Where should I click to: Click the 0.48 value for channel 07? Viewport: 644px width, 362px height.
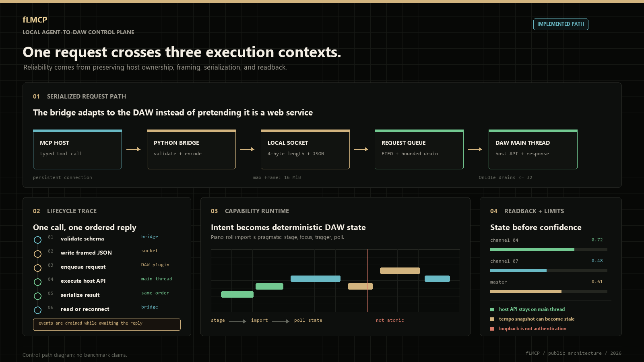597,261
